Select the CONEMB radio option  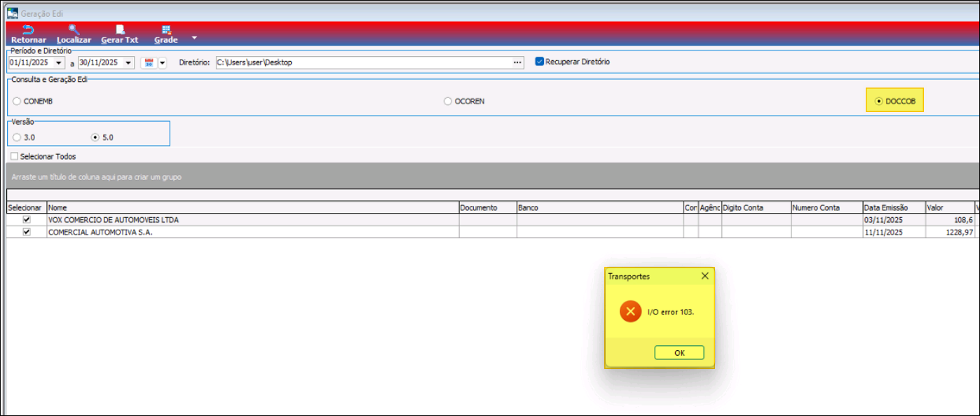click(17, 102)
